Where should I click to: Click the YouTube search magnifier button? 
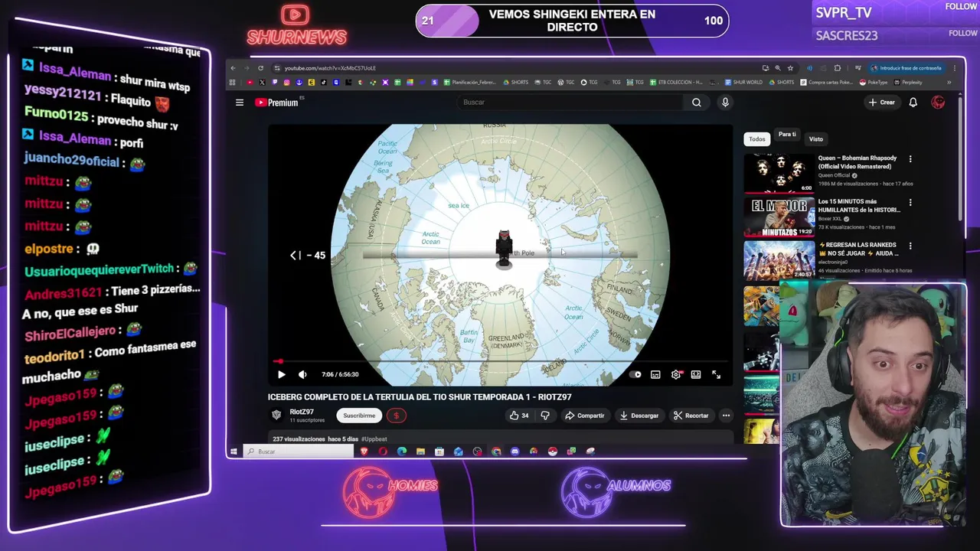click(696, 103)
